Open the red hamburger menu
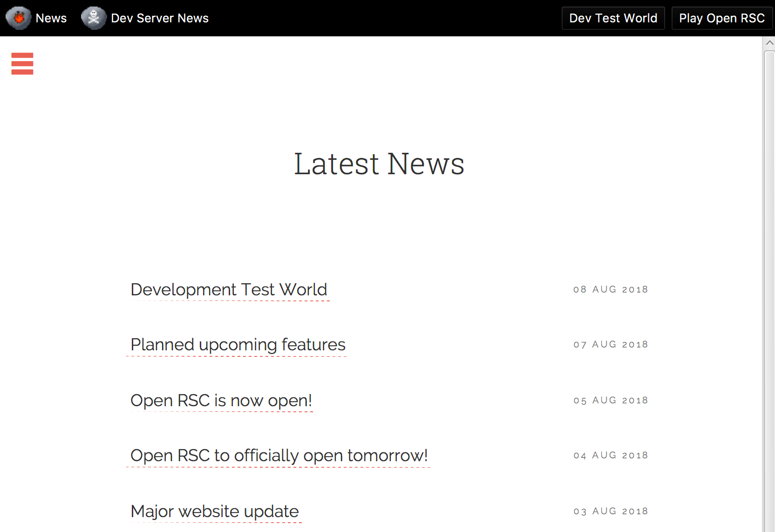 [22, 63]
